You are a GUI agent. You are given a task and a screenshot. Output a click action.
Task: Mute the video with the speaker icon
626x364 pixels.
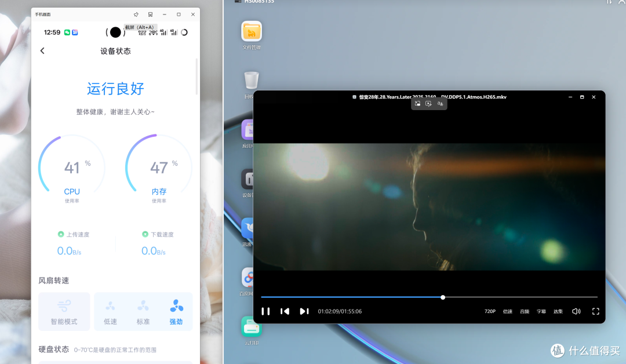pos(576,311)
